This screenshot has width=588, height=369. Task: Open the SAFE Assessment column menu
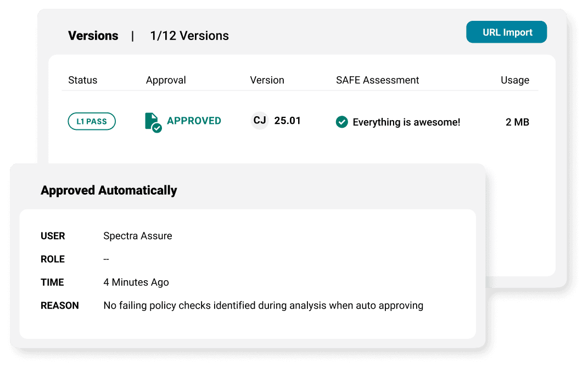pos(377,80)
